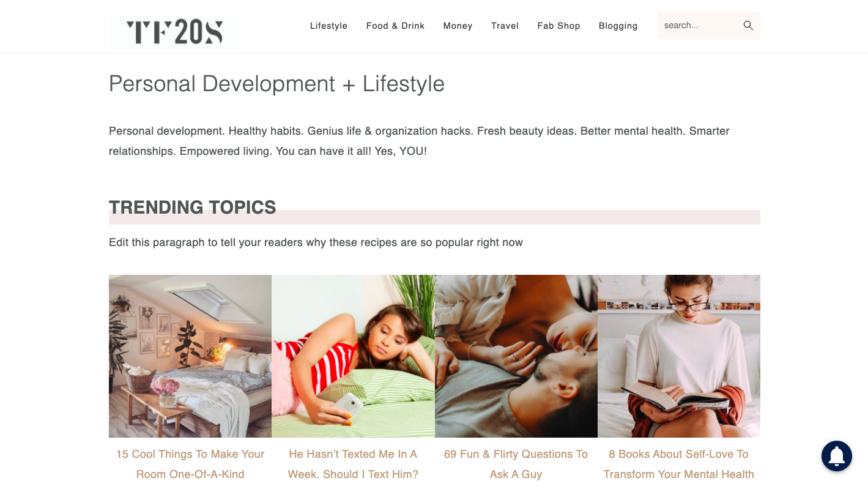Click the Personal Development + Lifestyle title

276,84
